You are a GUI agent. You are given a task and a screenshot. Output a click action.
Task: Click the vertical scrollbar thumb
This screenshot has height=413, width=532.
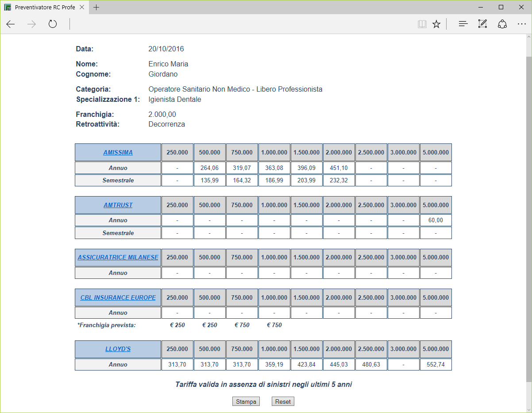(528, 219)
